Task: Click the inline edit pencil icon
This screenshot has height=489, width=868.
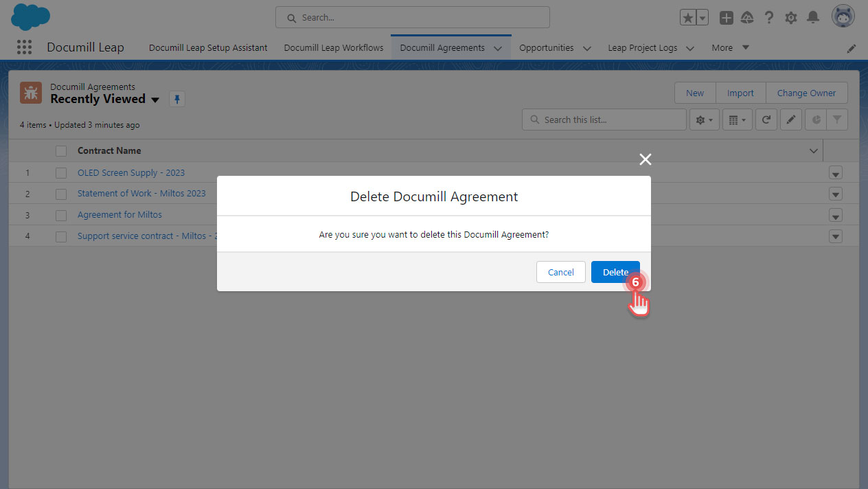Action: click(790, 119)
